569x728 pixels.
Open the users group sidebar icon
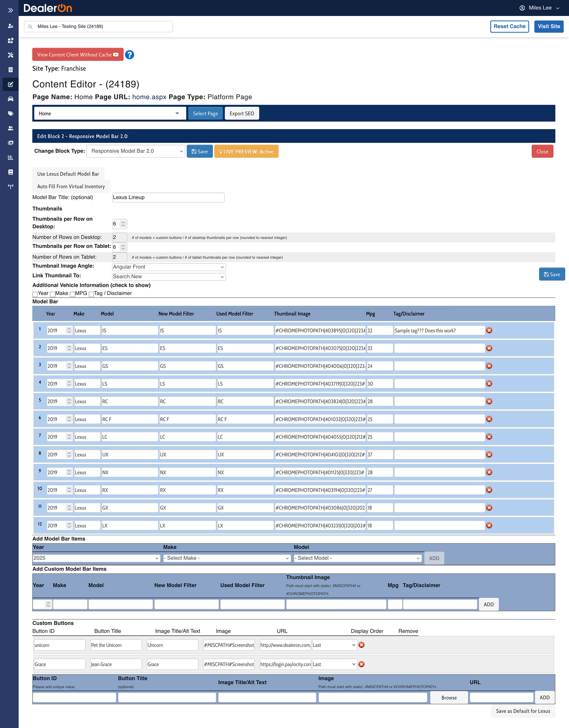point(10,128)
